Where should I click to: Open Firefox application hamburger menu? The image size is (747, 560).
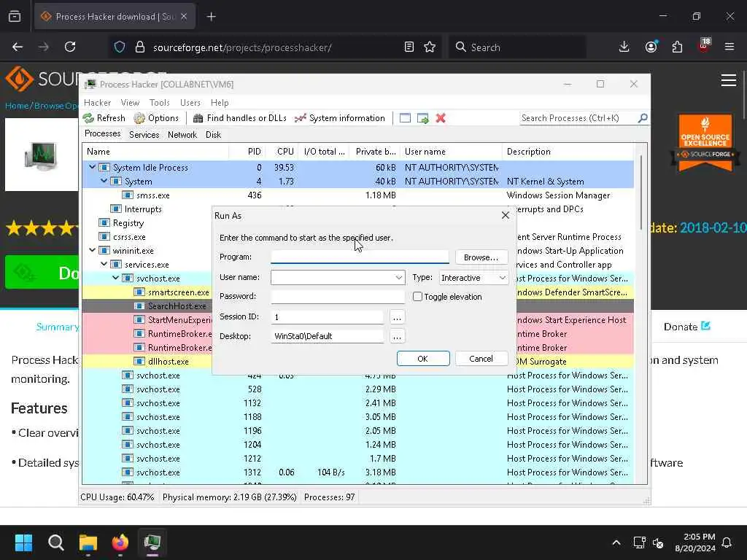point(729,47)
